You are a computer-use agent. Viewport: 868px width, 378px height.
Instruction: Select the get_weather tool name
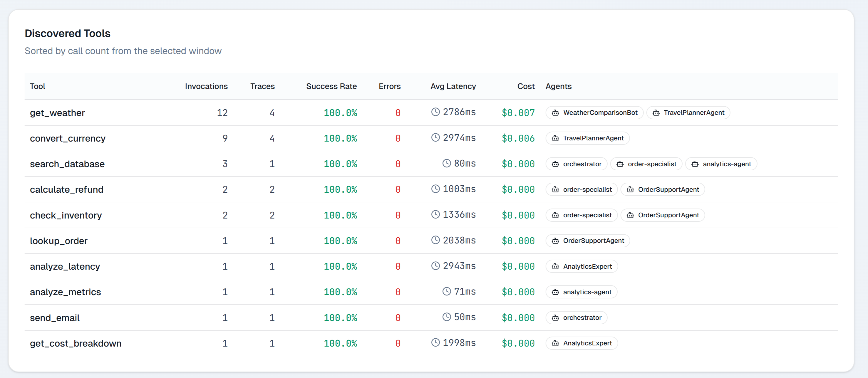pos(58,113)
